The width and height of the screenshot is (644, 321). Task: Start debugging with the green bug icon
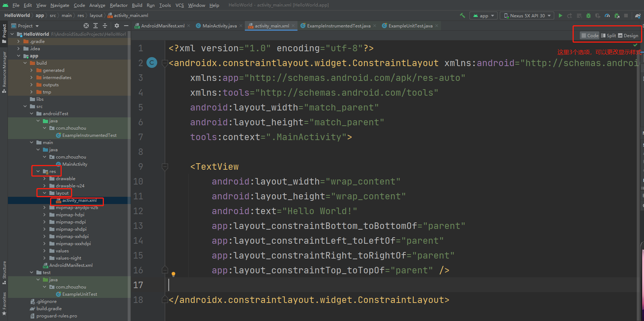(x=588, y=16)
